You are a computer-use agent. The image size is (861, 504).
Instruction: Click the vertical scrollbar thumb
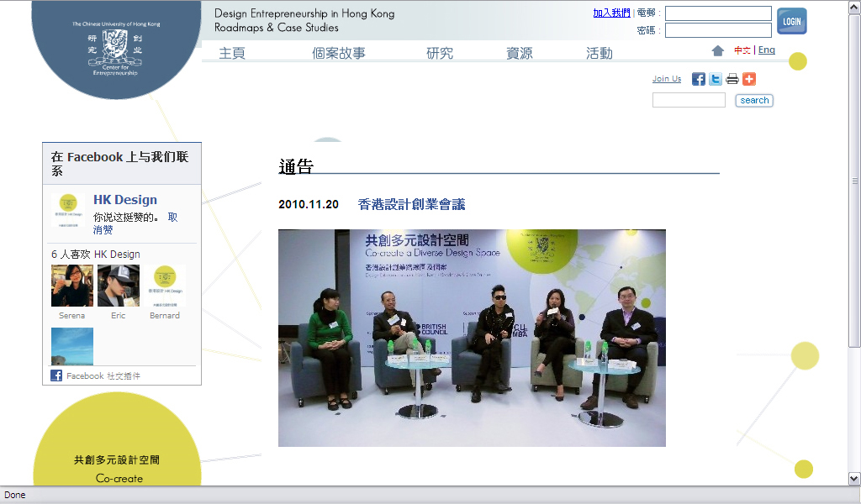click(854, 181)
